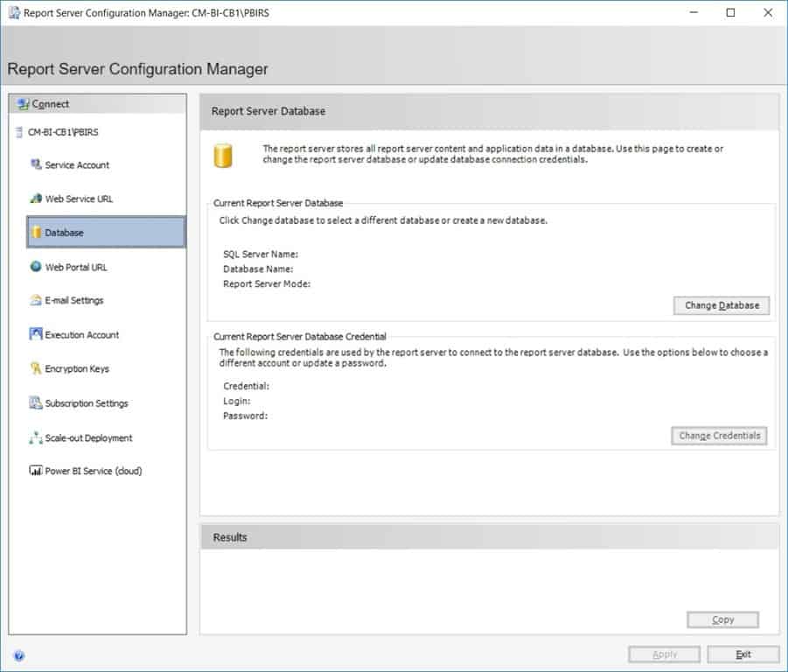
Task: Click the Encryption Keys key icon
Action: pos(36,368)
